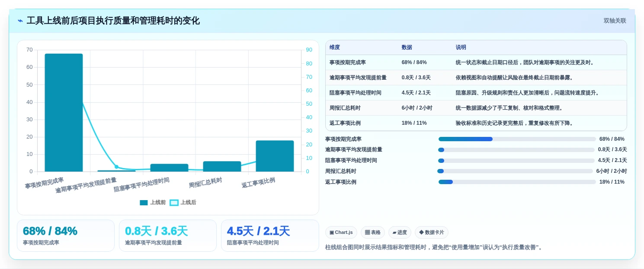Screen dimensions: 644x269
Task: Click the 阻塞事项平均处理时间 progress bar
Action: (516, 161)
